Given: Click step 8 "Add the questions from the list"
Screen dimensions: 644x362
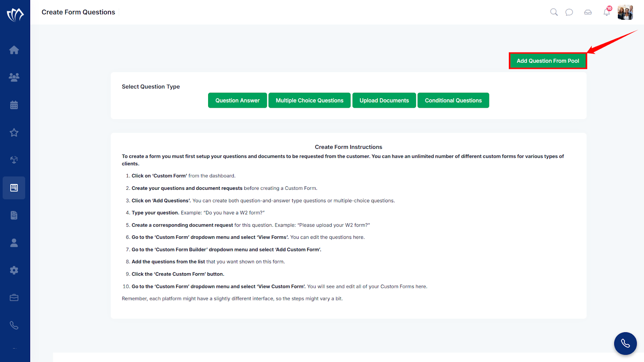Looking at the screenshot, I should coord(168,261).
